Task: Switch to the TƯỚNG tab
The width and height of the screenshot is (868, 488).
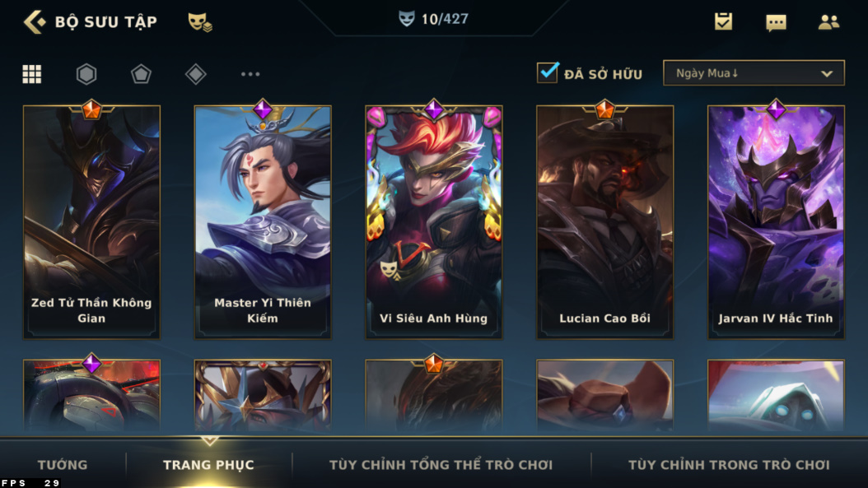Action: point(63,465)
